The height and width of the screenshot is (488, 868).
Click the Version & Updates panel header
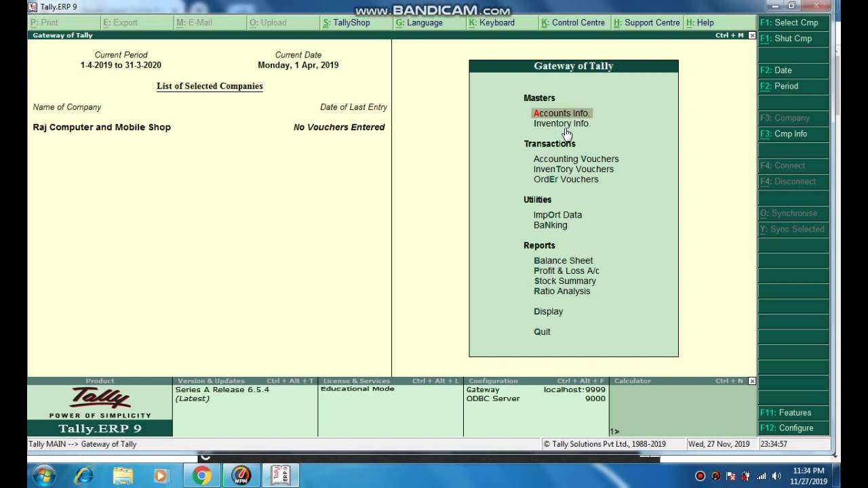point(245,381)
